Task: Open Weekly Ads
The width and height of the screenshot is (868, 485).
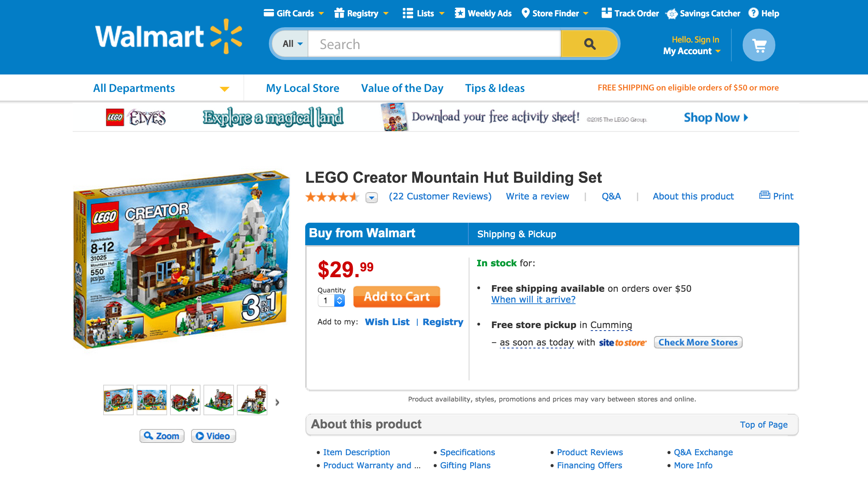Action: click(x=483, y=13)
